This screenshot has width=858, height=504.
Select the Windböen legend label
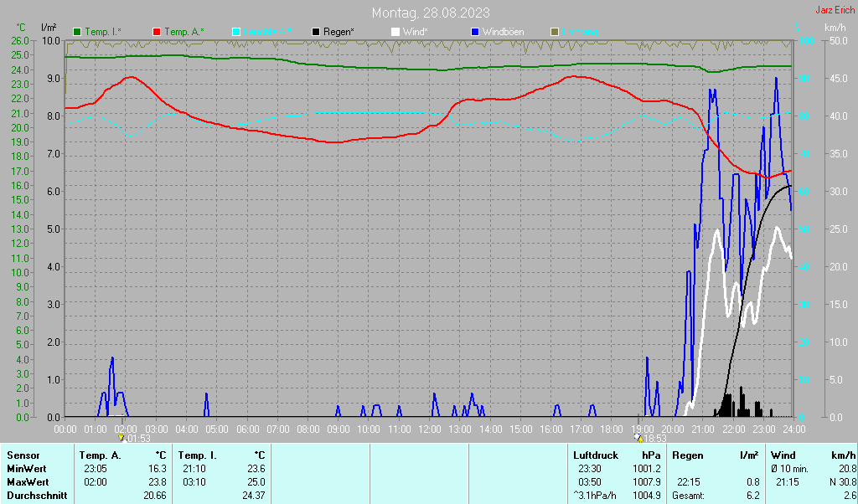[x=504, y=32]
